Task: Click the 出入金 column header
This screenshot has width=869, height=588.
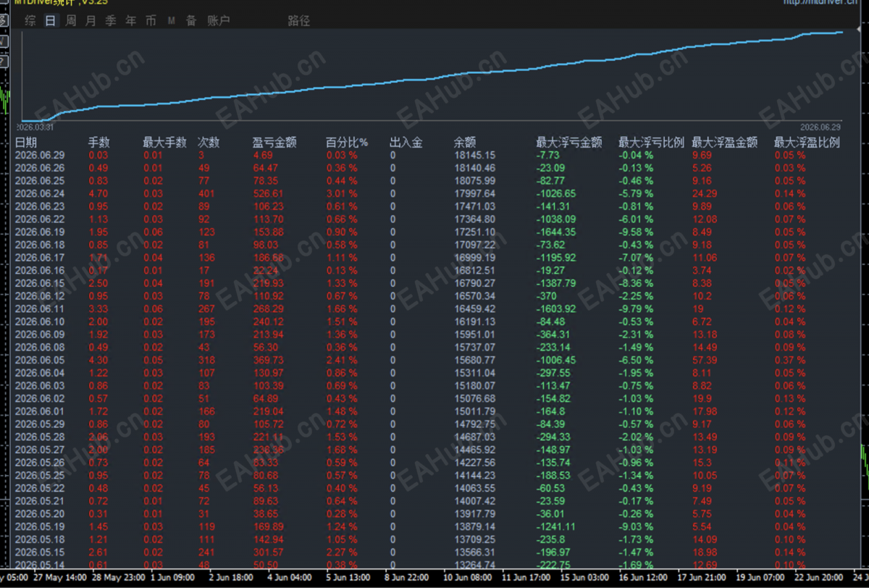Action: 406,143
